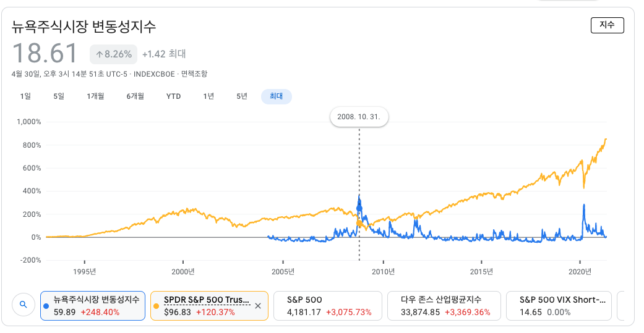Screen dimensions: 644x333
Task: Remove SPDR S&P 500 Trust comparison
Action: pyautogui.click(x=258, y=306)
